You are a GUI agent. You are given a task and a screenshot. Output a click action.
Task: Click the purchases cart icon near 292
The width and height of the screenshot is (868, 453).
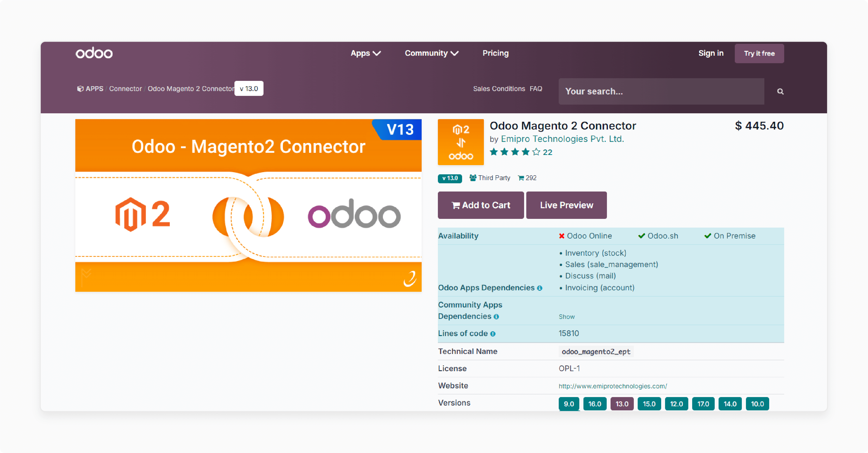click(x=521, y=178)
